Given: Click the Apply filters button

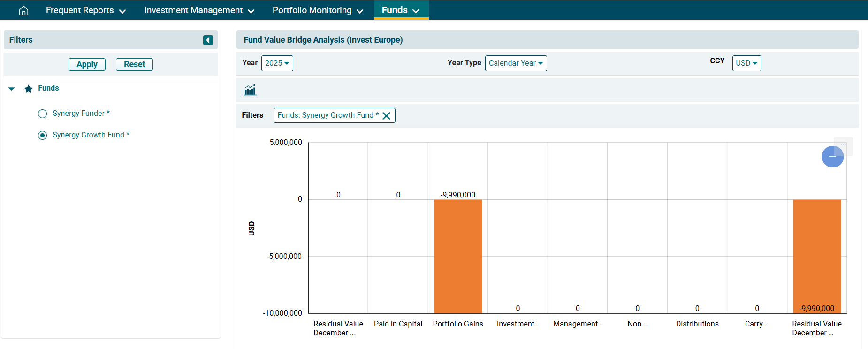Looking at the screenshot, I should (x=87, y=64).
